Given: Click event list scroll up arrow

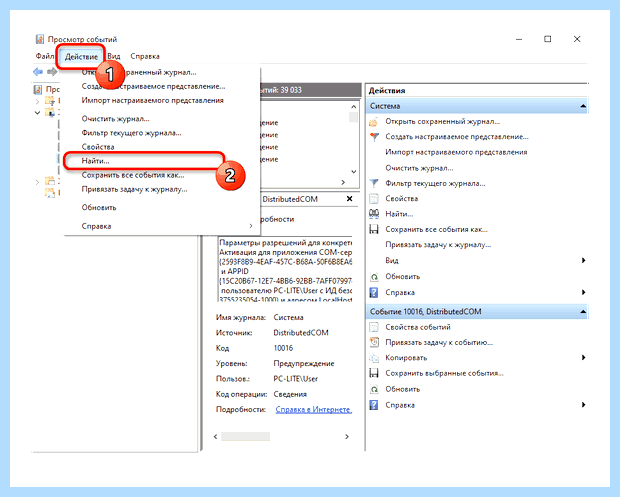Looking at the screenshot, I should 353,107.
